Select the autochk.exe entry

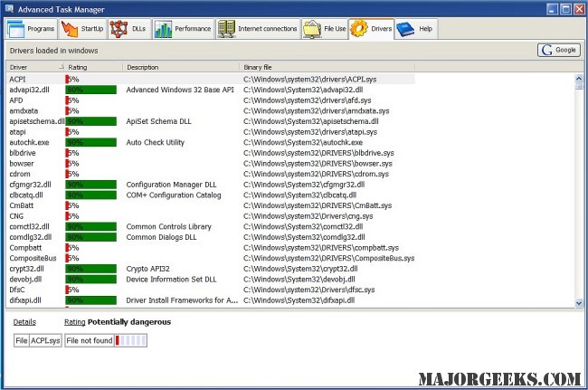pos(212,142)
